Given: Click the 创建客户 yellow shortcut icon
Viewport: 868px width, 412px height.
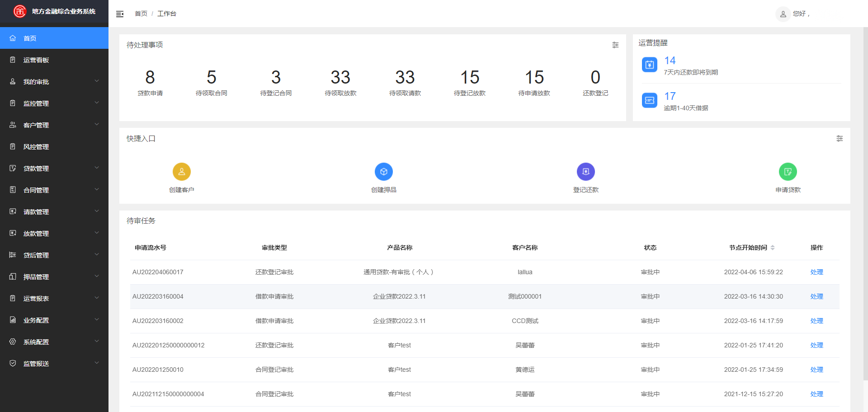Looking at the screenshot, I should (181, 172).
